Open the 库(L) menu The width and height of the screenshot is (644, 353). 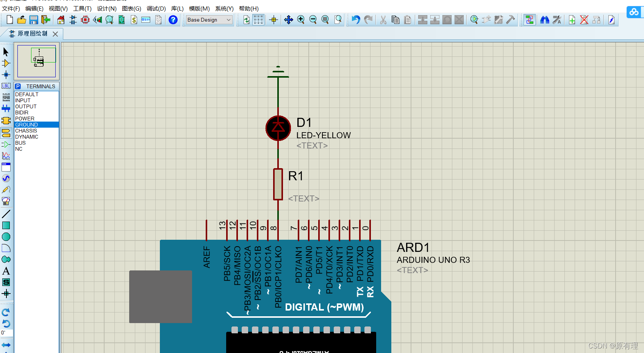177,8
